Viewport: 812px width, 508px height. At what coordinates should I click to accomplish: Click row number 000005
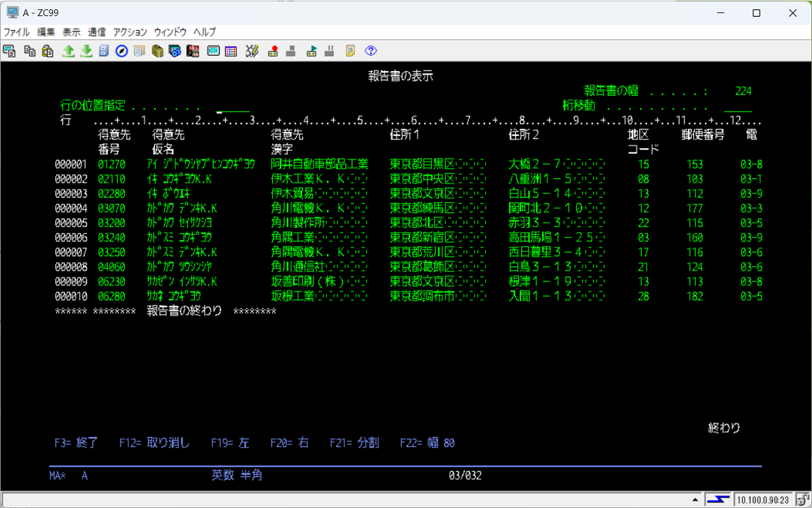[x=71, y=223]
